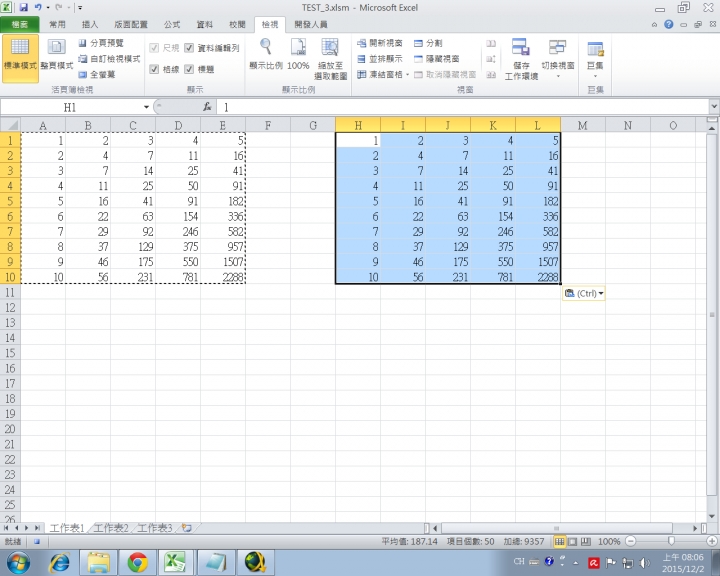Switch to the Page Layout (版面配置) tab
This screenshot has height=576, width=720.
(x=131, y=25)
